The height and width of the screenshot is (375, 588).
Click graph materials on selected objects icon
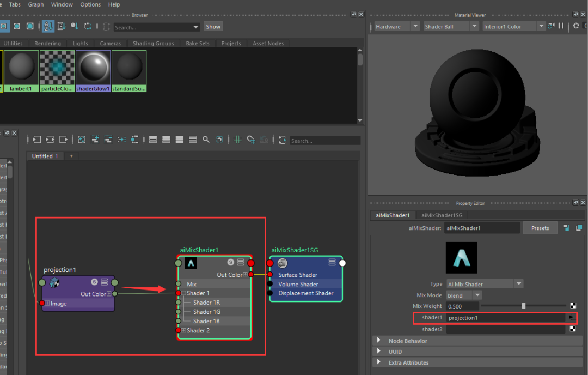pos(134,140)
